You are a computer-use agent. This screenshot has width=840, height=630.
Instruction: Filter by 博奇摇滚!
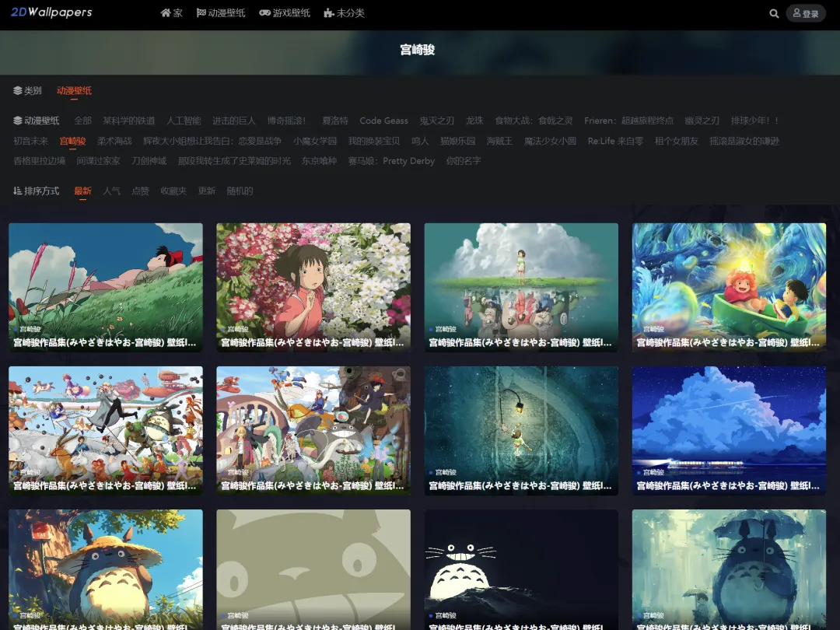click(x=286, y=121)
